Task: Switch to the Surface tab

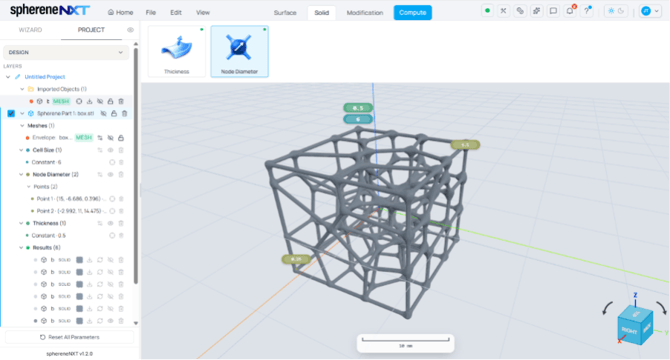Action: [x=285, y=12]
